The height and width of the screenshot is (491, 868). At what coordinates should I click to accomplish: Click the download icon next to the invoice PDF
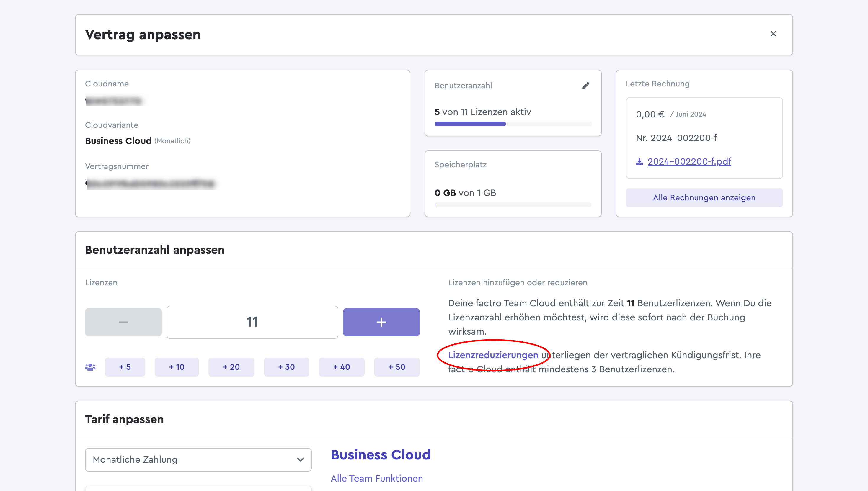(639, 161)
